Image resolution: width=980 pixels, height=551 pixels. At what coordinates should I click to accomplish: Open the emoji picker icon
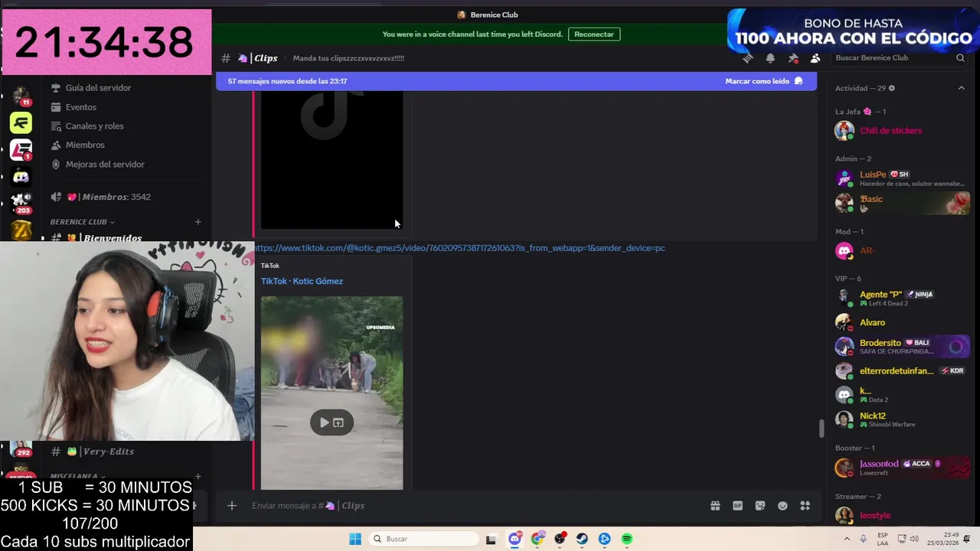[x=782, y=506]
